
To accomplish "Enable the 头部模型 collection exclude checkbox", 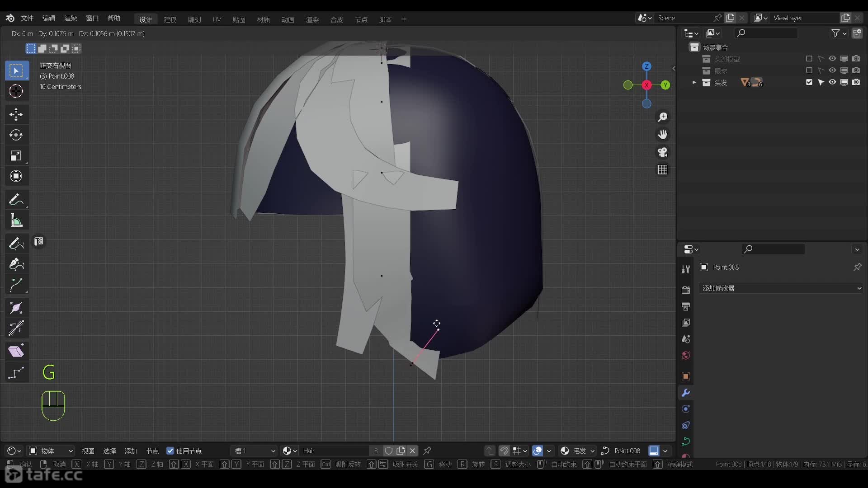I will click(x=809, y=59).
